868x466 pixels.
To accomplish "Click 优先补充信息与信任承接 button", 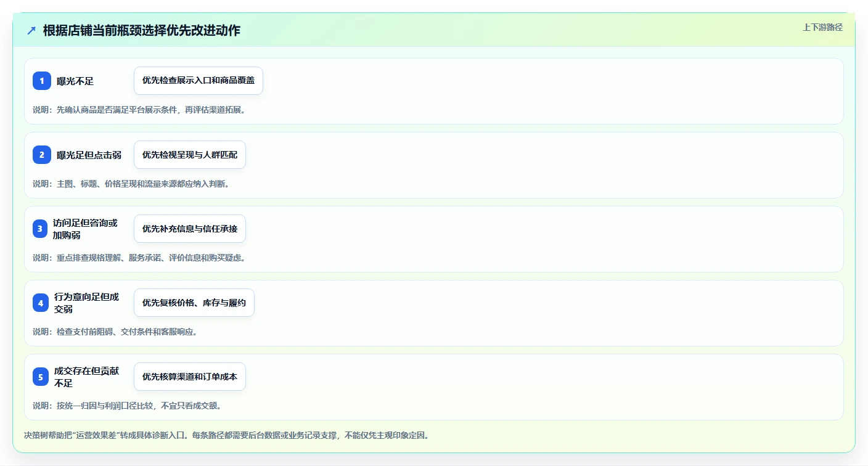I will (x=190, y=229).
